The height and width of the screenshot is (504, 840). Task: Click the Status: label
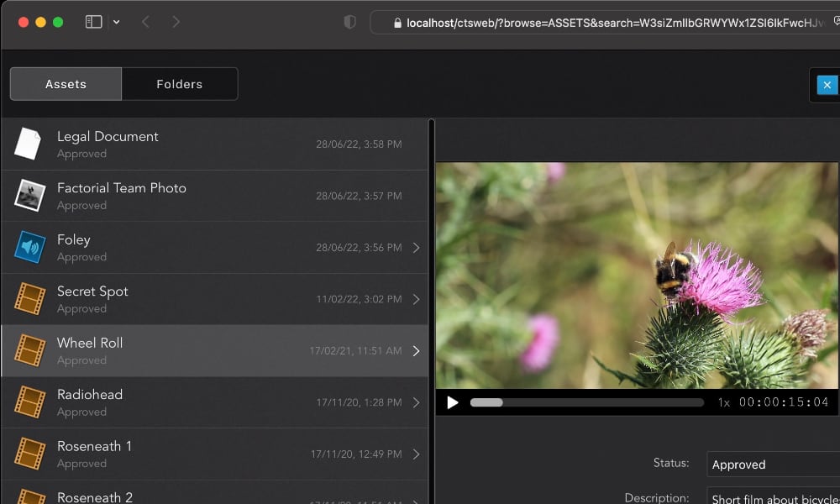pyautogui.click(x=670, y=463)
